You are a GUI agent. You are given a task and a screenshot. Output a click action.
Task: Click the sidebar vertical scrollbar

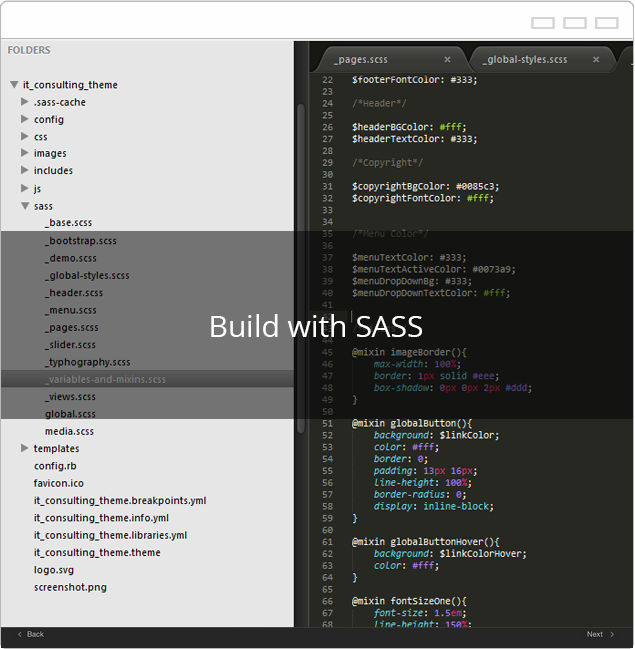[x=301, y=268]
